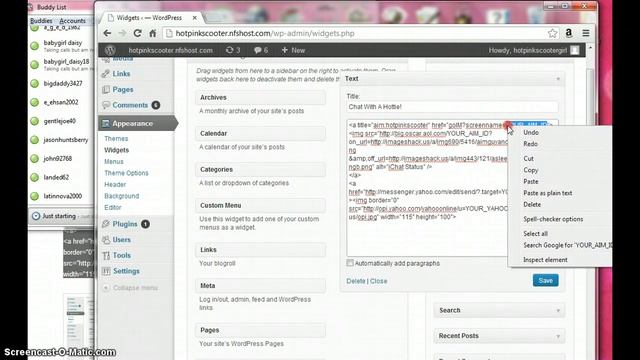
Task: Click the widget Close link
Action: 378,281
